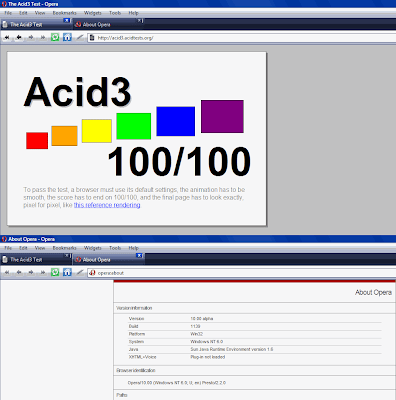This screenshot has width=396, height=400.
Task: Close About Opera tab in the lower window
Action: click(x=140, y=256)
